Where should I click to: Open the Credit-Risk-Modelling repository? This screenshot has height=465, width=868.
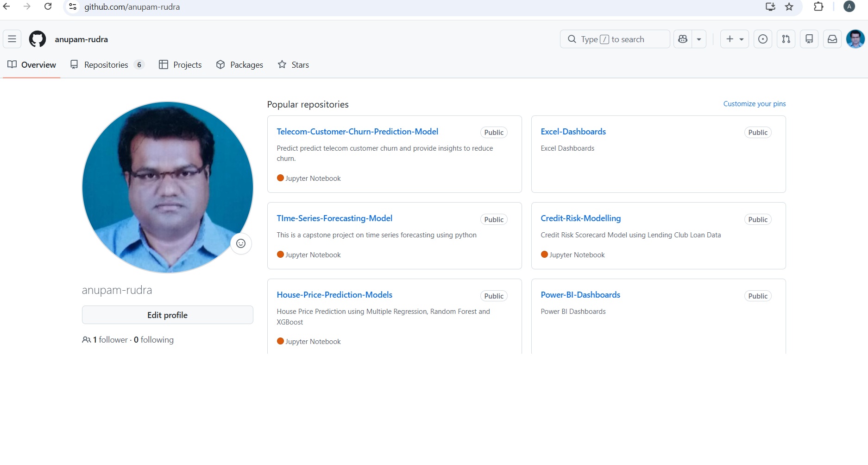click(580, 218)
